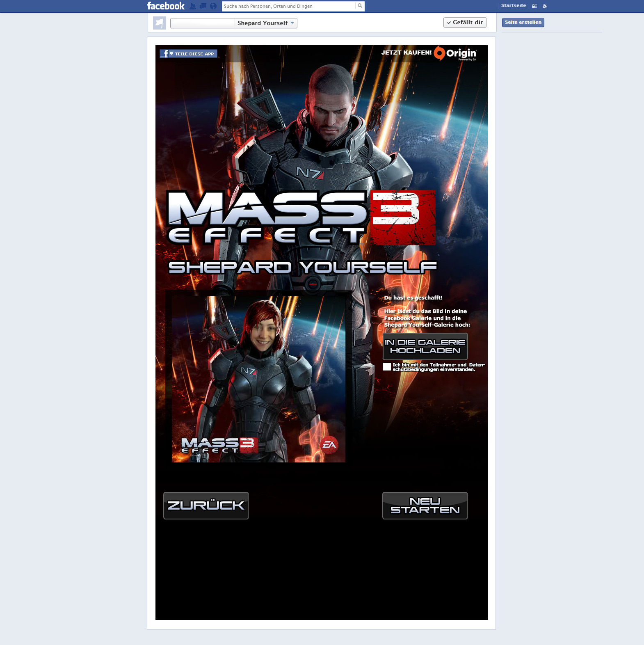Viewport: 644px width, 645px height.
Task: Click the Origin logo
Action: (455, 53)
